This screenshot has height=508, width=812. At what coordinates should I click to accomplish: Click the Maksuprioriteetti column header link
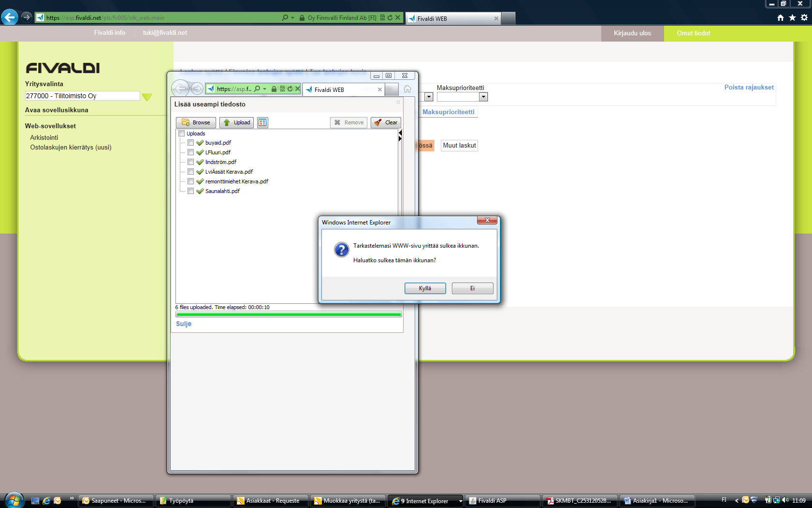coord(448,112)
